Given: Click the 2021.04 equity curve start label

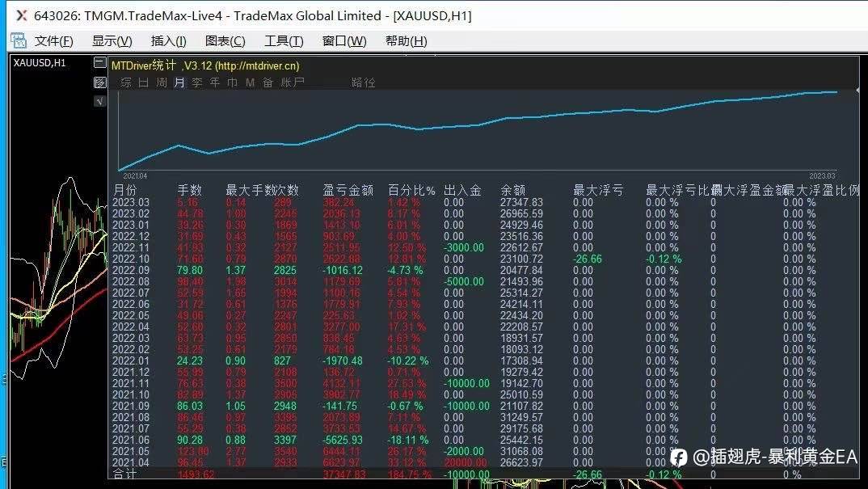Looking at the screenshot, I should click(x=135, y=175).
